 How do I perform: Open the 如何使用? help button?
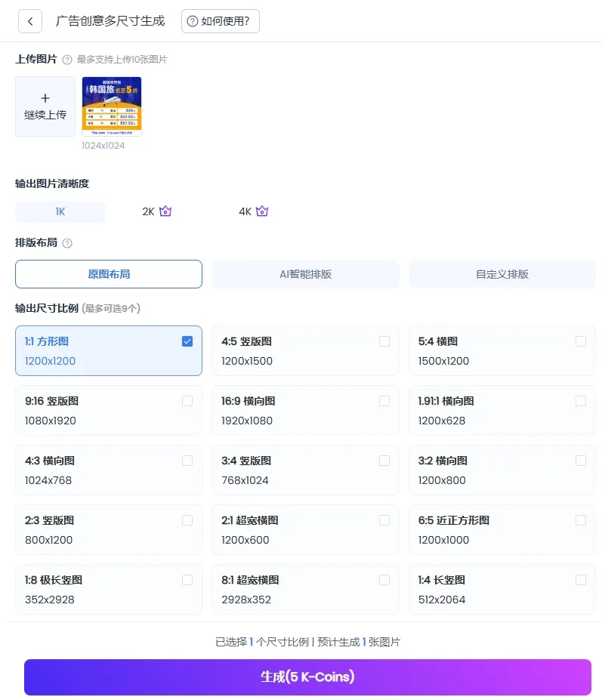coord(220,21)
